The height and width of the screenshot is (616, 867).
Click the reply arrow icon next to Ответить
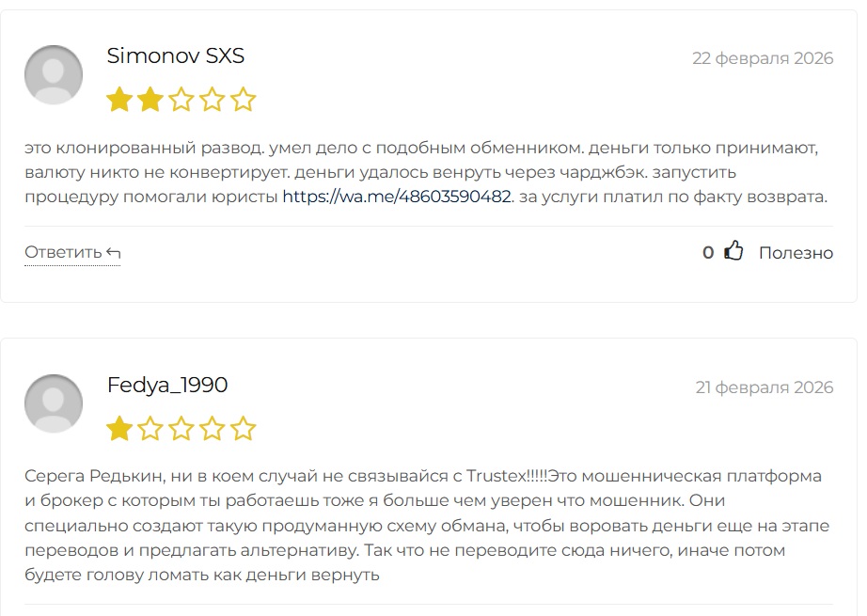click(x=114, y=253)
